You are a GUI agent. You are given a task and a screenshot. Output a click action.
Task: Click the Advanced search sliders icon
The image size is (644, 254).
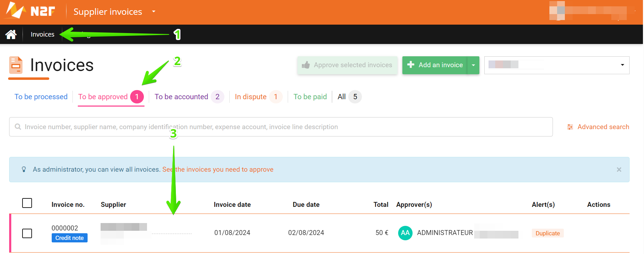point(570,127)
